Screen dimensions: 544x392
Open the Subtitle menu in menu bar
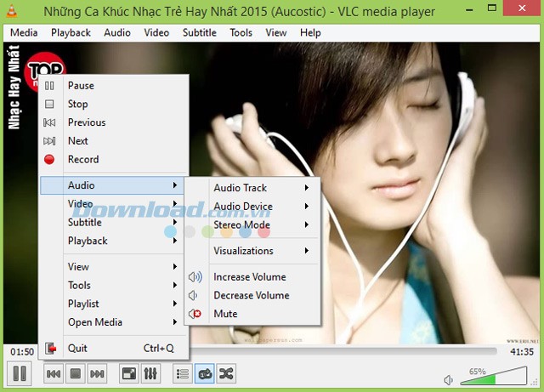click(199, 32)
